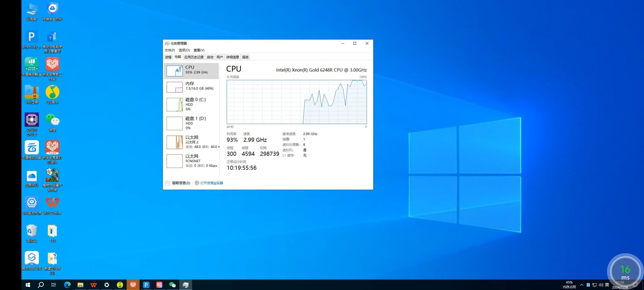
Task: Open 360驱动大师 desktop icon
Action: 32,205
